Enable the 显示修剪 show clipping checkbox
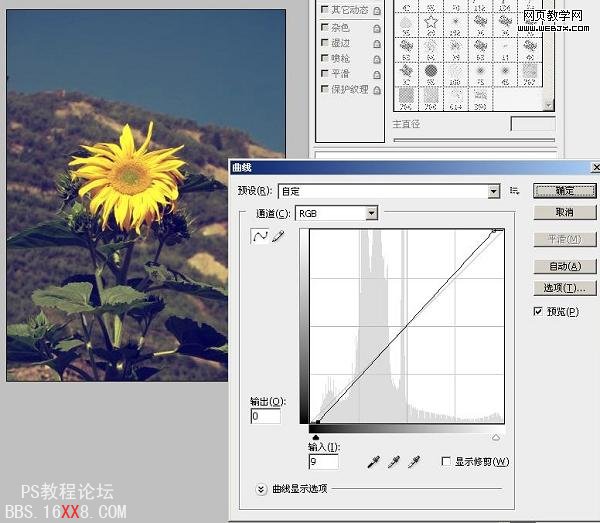Viewport: 600px width, 523px height. pyautogui.click(x=446, y=462)
